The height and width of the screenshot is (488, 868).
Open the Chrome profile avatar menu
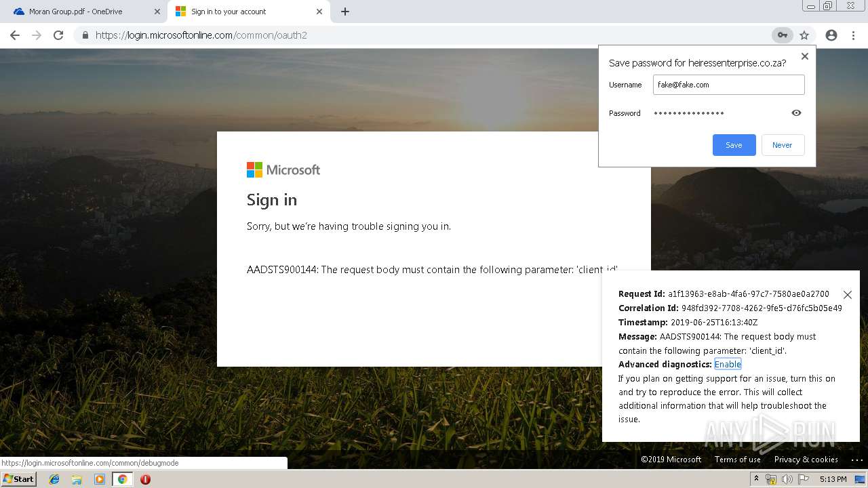pyautogui.click(x=831, y=35)
